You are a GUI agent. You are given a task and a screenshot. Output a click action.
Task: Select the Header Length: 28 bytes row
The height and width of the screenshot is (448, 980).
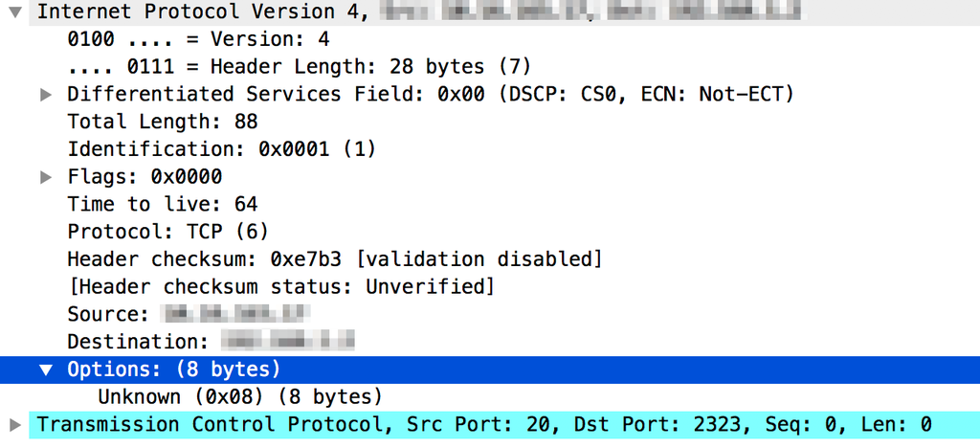(x=299, y=67)
